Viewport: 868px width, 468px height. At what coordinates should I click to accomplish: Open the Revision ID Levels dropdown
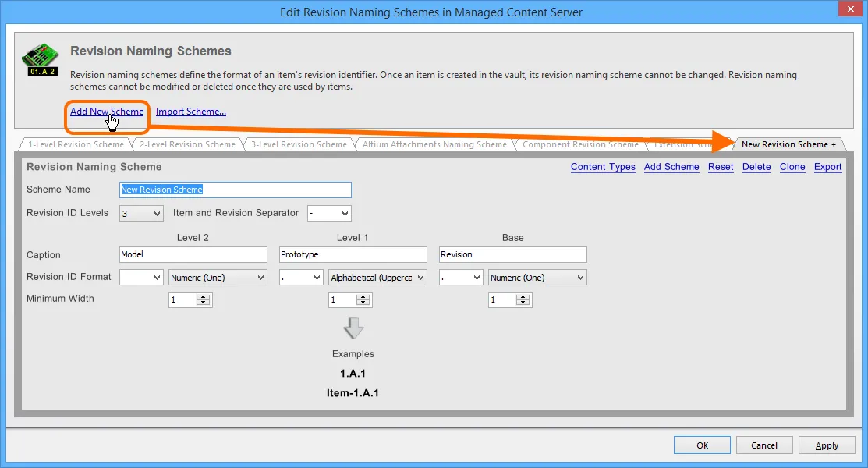pyautogui.click(x=141, y=213)
